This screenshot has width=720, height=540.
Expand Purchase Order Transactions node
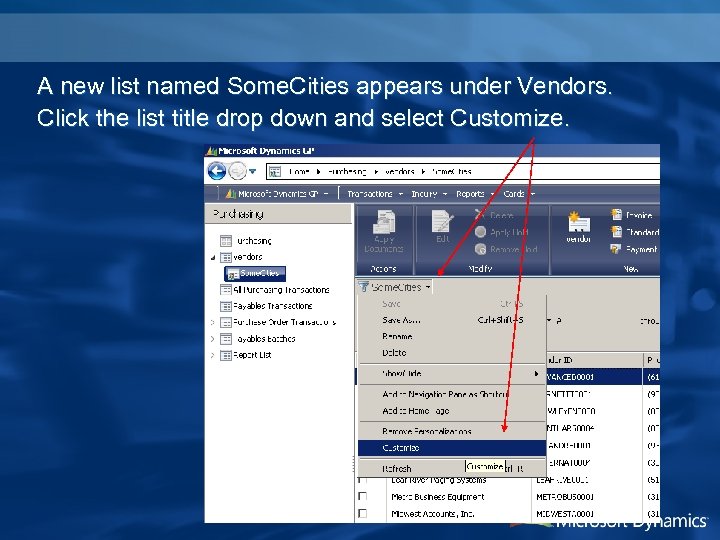pos(213,322)
